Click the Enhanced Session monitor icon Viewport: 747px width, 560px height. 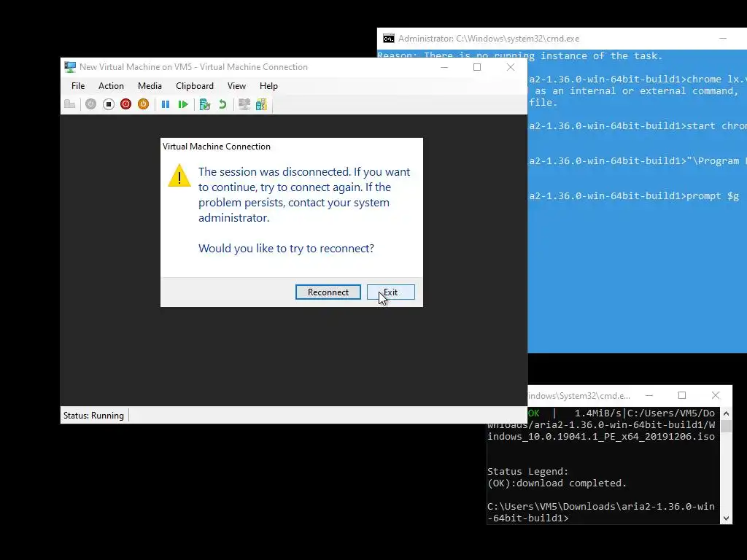point(244,104)
